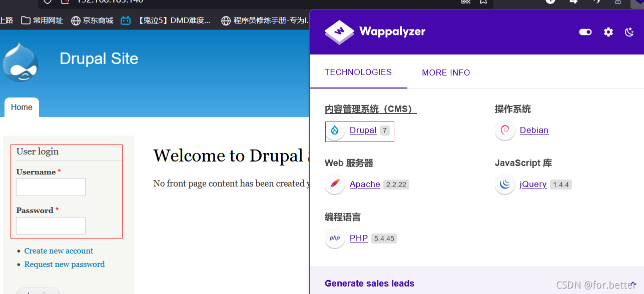Screen dimensions: 644x294
Task: Click the Web 服务器 category heading
Action: pos(349,163)
